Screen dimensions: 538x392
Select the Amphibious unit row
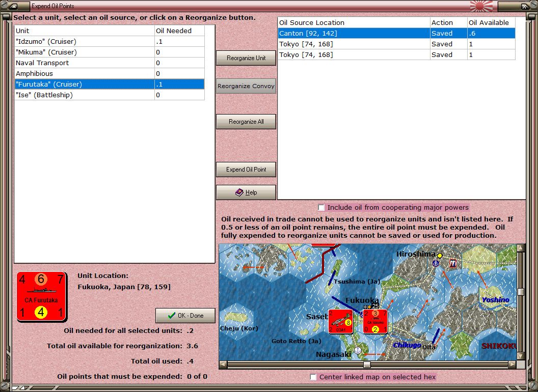pyautogui.click(x=110, y=73)
